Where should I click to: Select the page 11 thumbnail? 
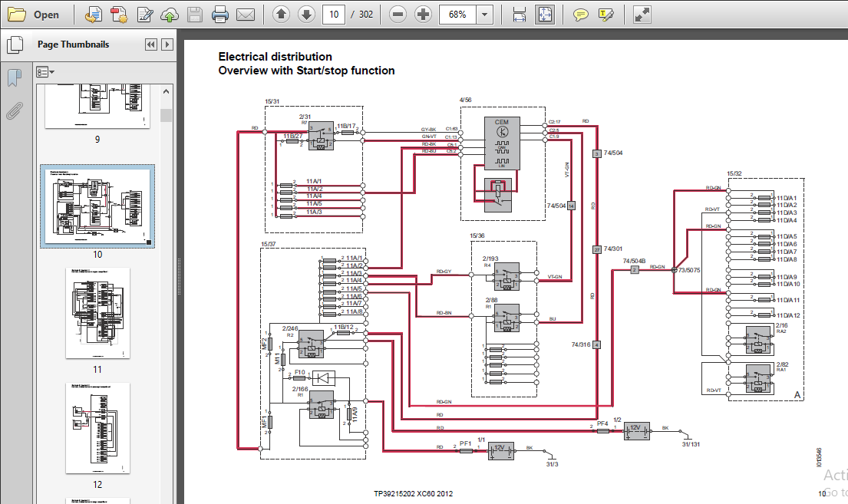pos(97,313)
